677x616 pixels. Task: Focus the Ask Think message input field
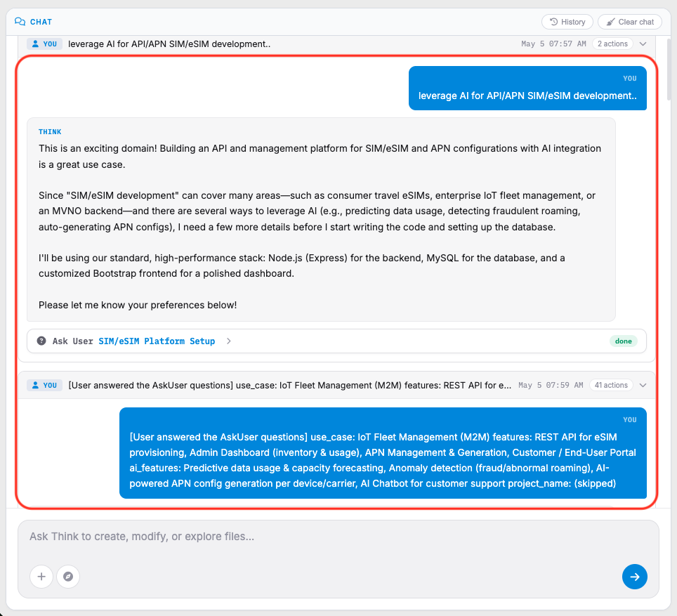click(x=338, y=537)
